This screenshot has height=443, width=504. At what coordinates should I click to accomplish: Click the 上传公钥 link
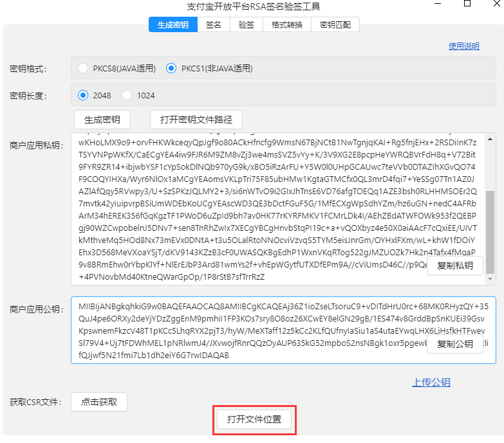(431, 383)
